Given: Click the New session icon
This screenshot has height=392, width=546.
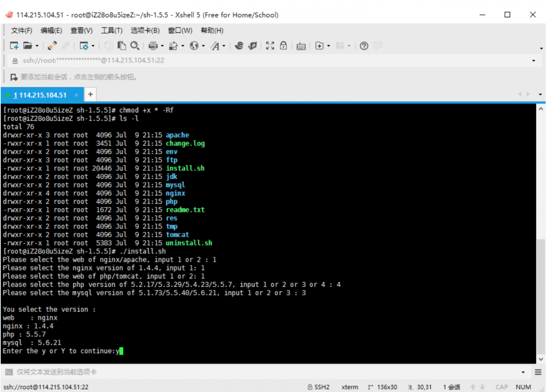Looking at the screenshot, I should [14, 46].
